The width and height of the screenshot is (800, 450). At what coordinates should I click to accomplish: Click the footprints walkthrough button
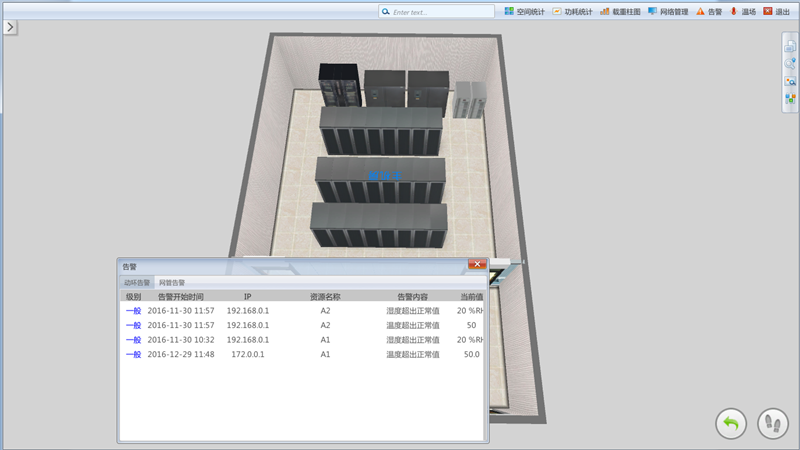coord(772,423)
